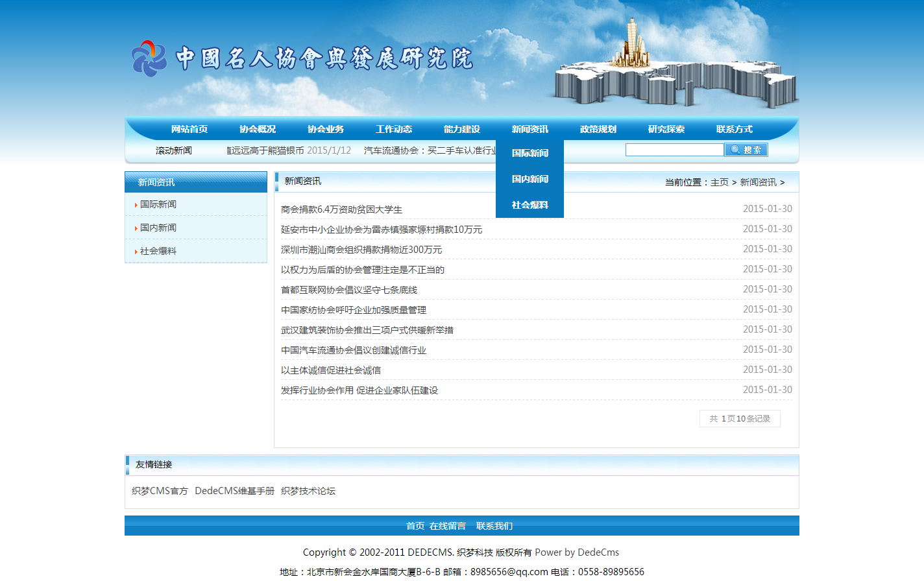Viewport: 924px width, 581px height.
Task: Choose 国际新闻 in the open dropdown
Action: (x=529, y=153)
